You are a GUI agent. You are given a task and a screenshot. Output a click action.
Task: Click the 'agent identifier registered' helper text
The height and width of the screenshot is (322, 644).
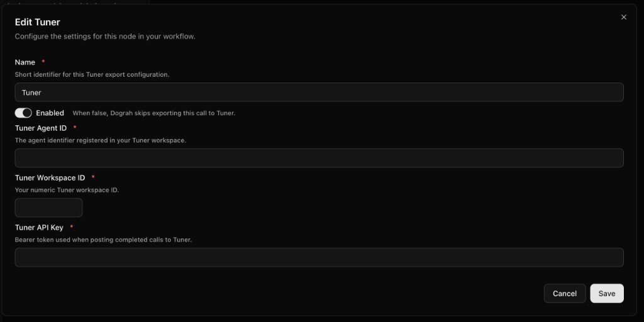pos(101,140)
